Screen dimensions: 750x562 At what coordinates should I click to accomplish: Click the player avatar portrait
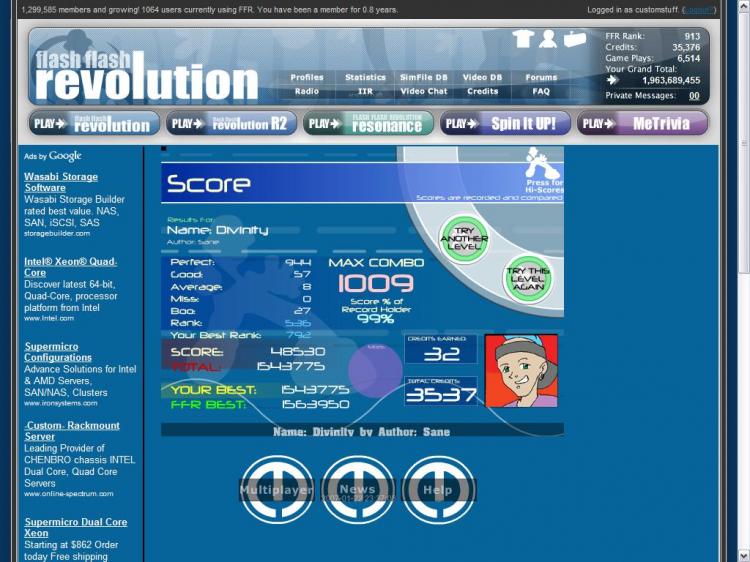tap(521, 371)
